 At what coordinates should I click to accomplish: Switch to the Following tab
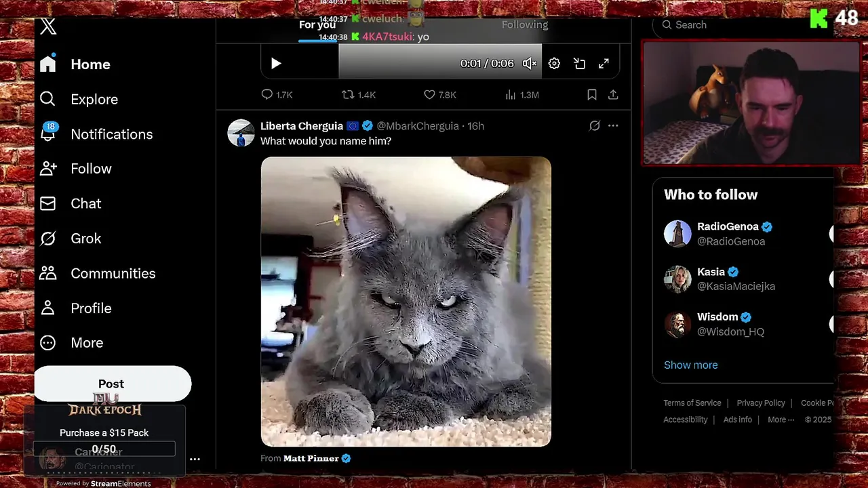click(525, 25)
